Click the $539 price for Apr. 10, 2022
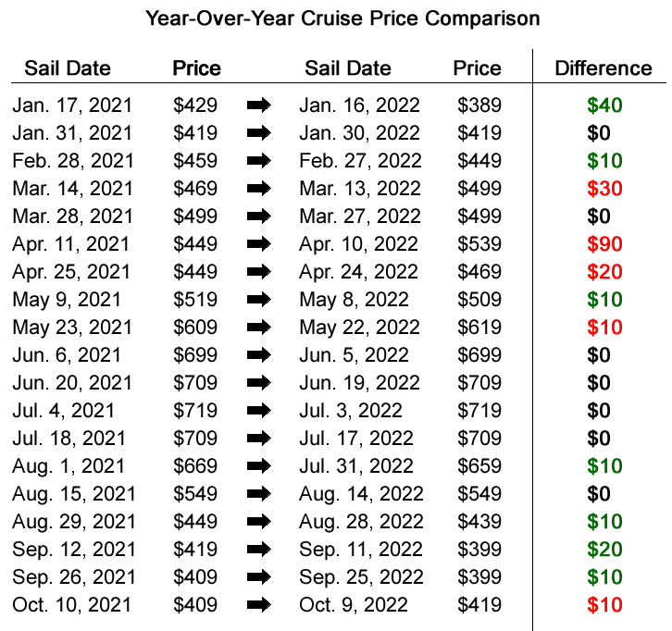This screenshot has width=672, height=631. (x=479, y=244)
